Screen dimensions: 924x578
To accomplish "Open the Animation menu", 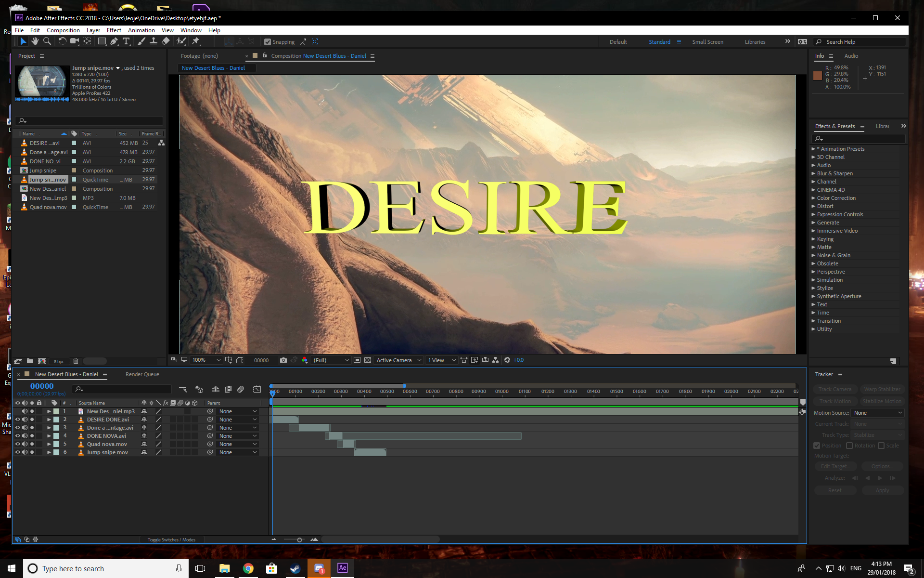I will coord(141,30).
